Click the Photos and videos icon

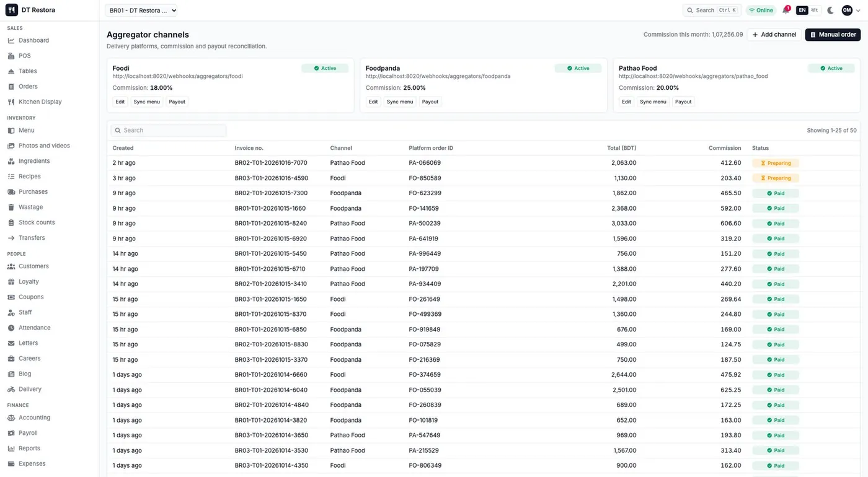pos(11,146)
